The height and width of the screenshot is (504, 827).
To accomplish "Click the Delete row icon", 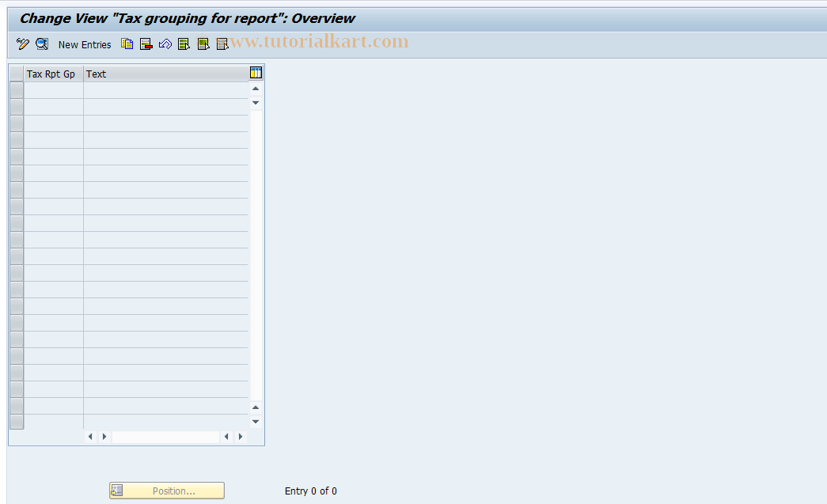I will click(146, 44).
